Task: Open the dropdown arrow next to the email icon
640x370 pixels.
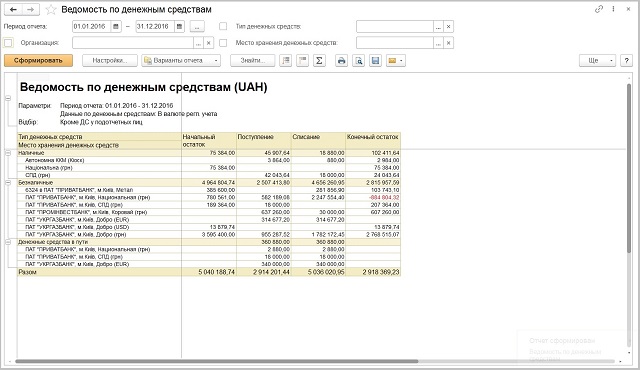Action: point(402,61)
